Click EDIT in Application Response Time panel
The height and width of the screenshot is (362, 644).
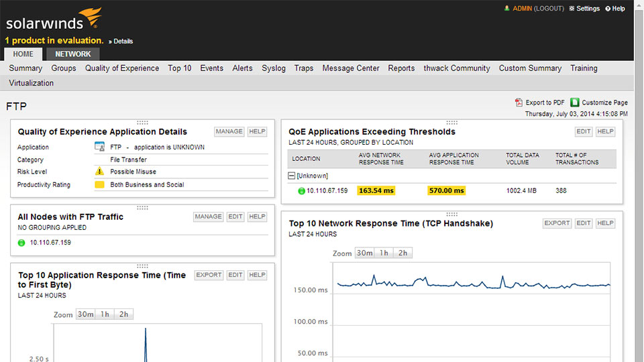tap(235, 275)
